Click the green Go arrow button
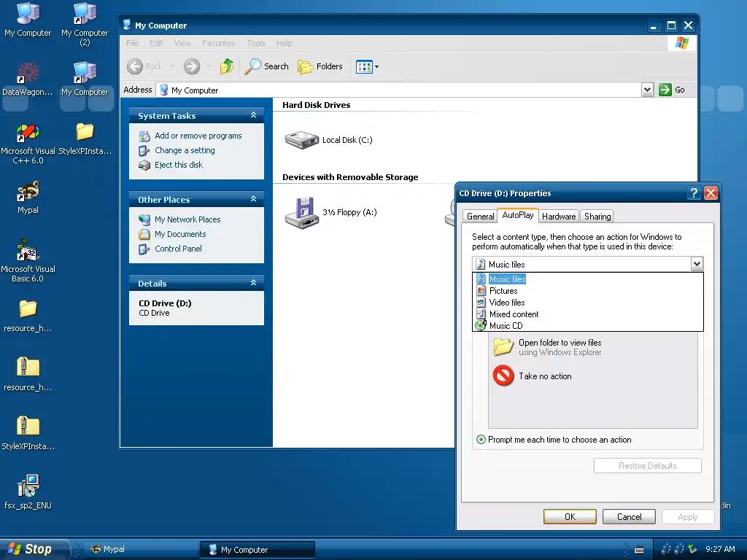This screenshot has width=747, height=560. tap(665, 90)
